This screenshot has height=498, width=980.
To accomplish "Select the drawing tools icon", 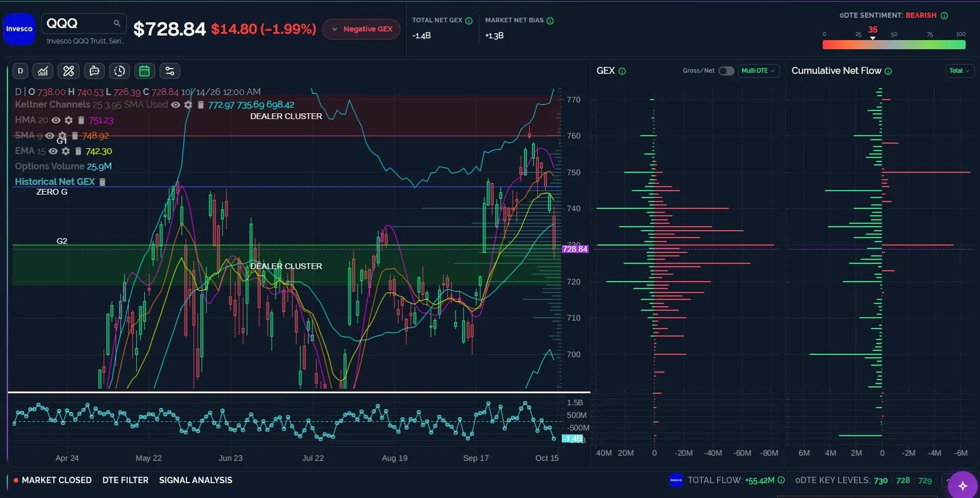I will (x=69, y=71).
